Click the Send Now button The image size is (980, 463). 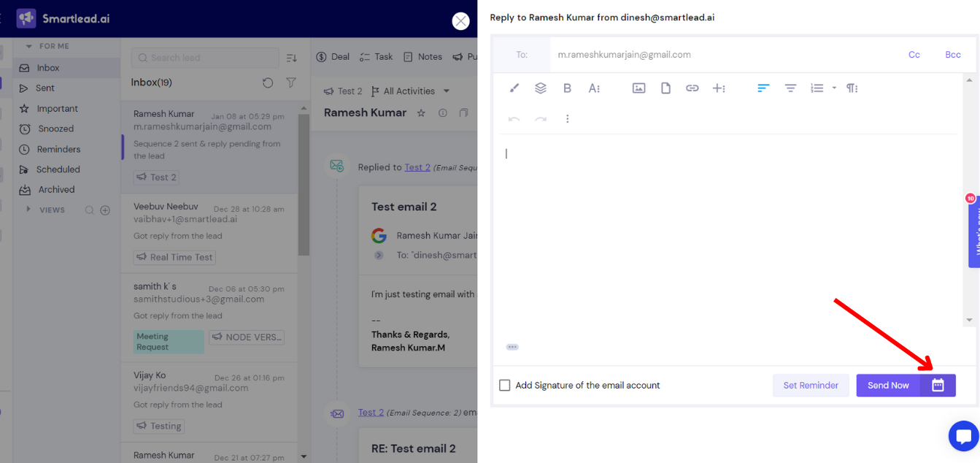888,385
